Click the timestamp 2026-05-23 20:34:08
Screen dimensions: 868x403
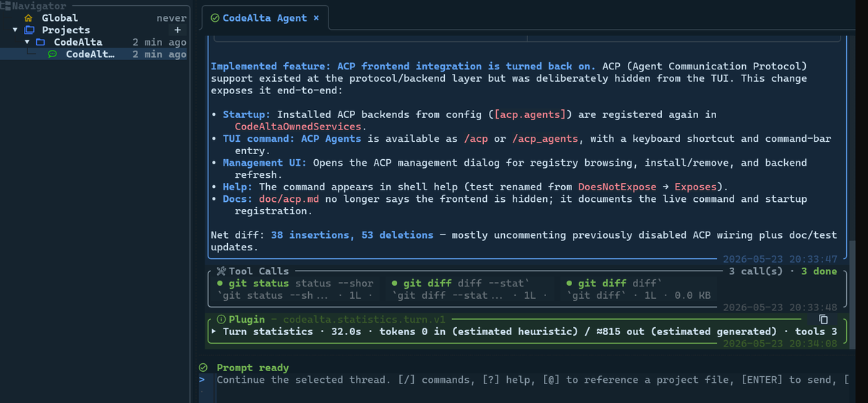pyautogui.click(x=780, y=344)
